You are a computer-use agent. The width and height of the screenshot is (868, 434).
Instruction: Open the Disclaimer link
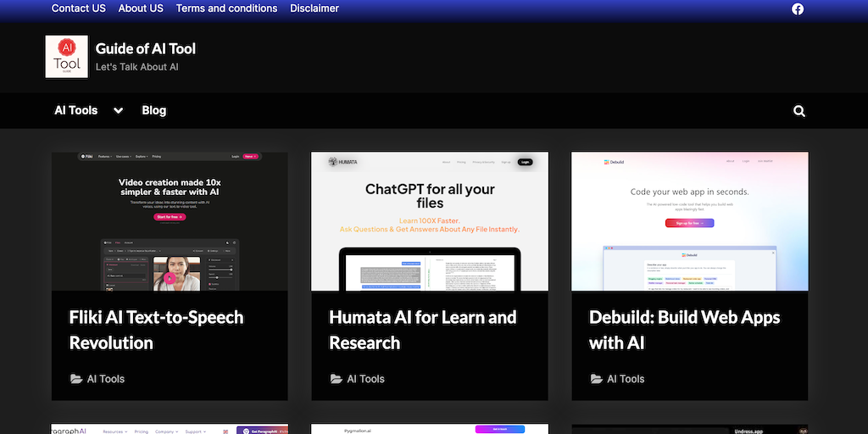coord(314,8)
